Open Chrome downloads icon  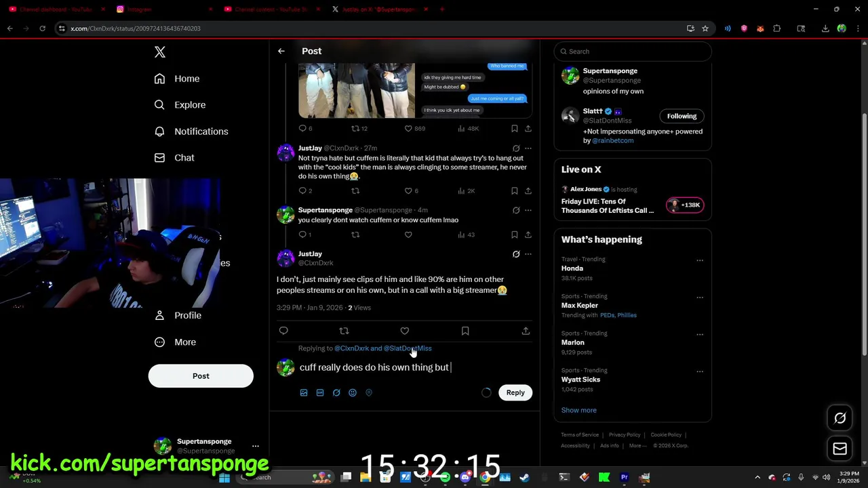[x=825, y=28]
